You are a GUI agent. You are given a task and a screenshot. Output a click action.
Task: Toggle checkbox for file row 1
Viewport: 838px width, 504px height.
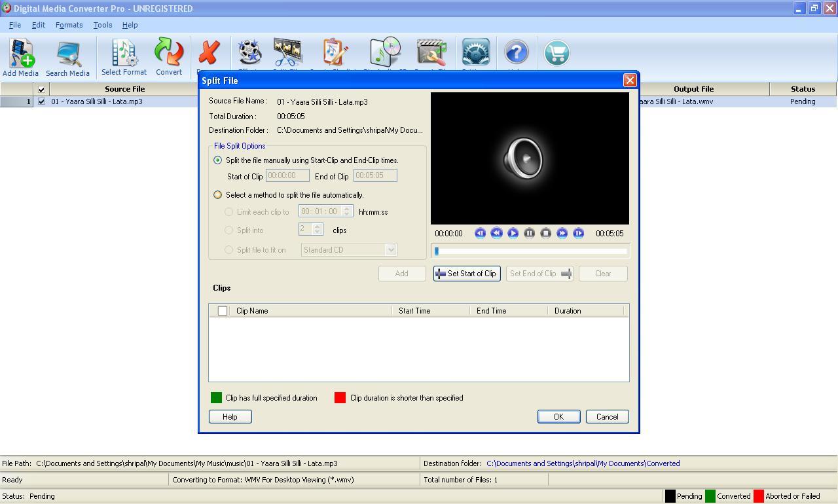(41, 101)
